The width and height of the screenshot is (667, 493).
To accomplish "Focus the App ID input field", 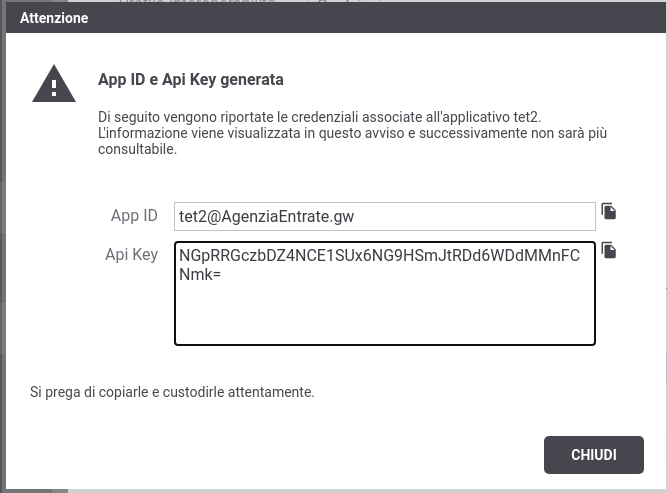I will [x=385, y=217].
